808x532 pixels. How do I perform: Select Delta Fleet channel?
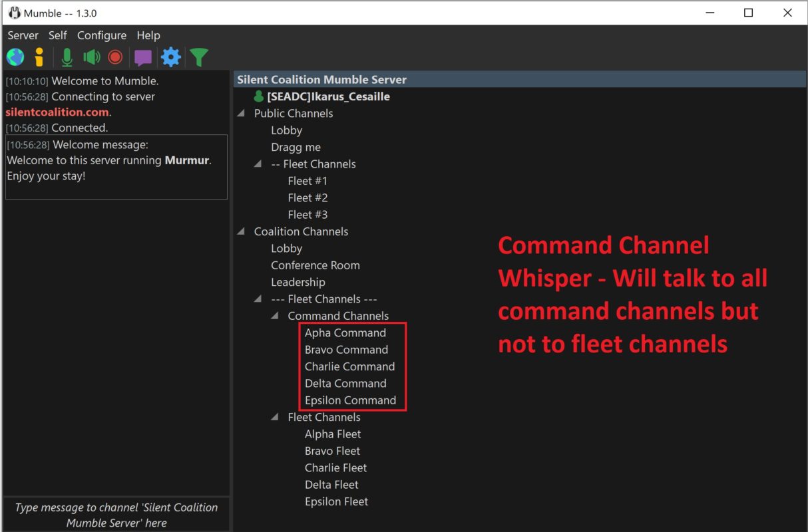331,485
